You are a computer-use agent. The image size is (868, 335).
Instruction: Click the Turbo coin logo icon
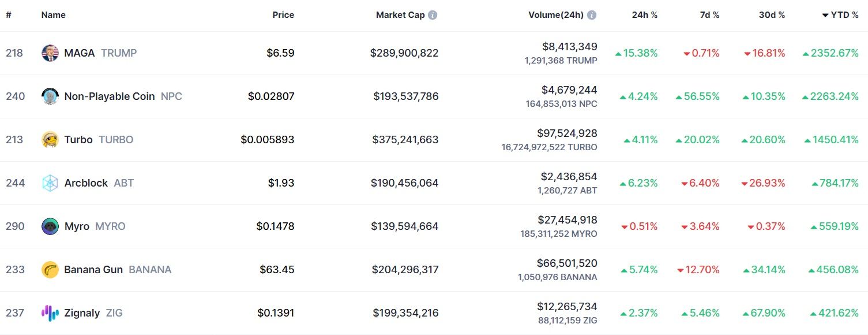(x=50, y=140)
